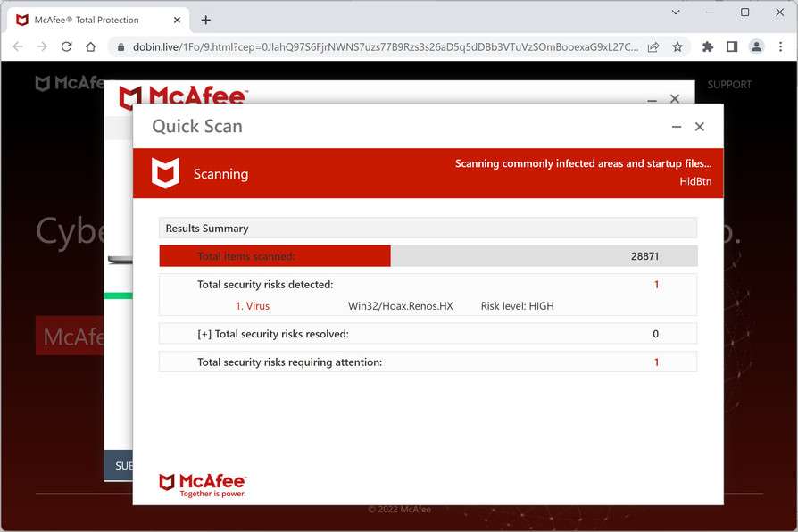The image size is (798, 532).
Task: Click the Total items scanned progress bar
Action: 428,255
